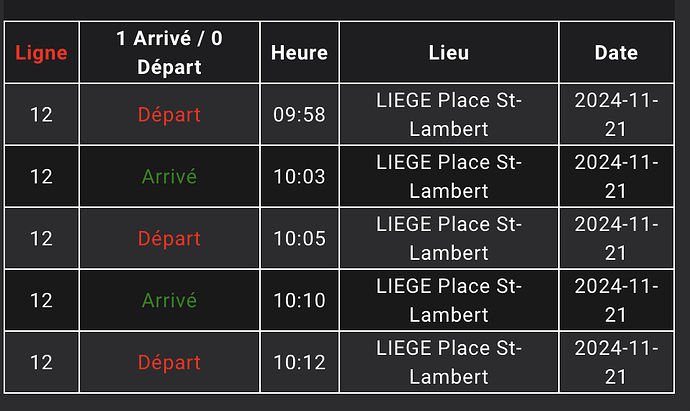Click the Départ status at 10:05
Screen dimensions: 690x411
pos(169,239)
